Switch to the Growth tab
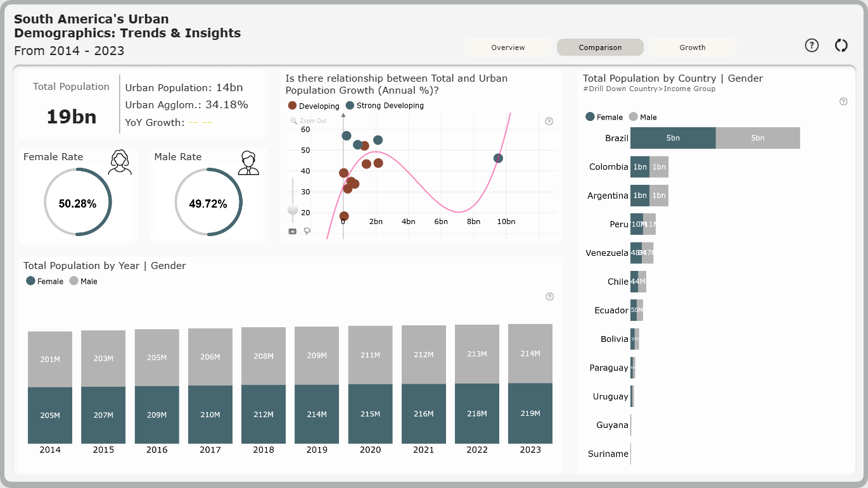The width and height of the screenshot is (868, 488). point(692,47)
